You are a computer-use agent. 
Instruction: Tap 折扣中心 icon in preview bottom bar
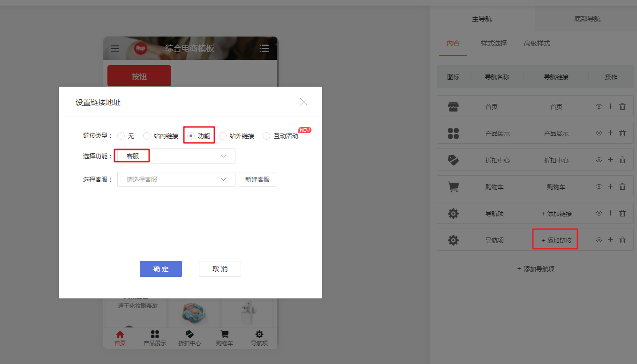(x=190, y=334)
